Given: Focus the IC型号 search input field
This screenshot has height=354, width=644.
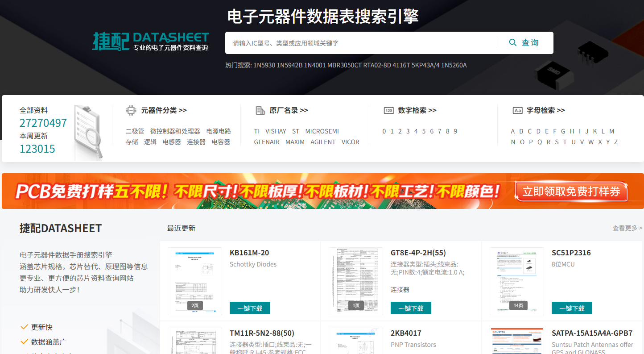Looking at the screenshot, I should click(361, 43).
